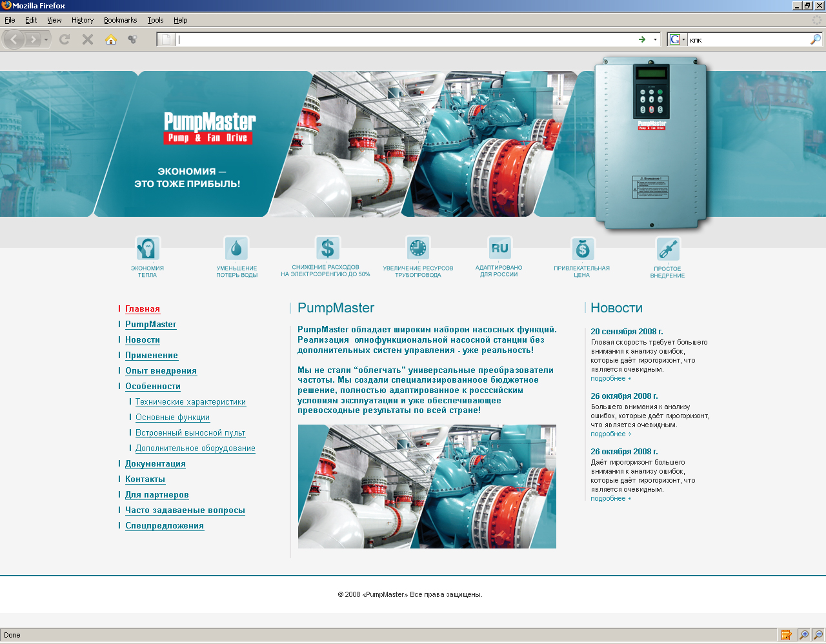Click the '20 сентября 2008 г.' news date

pyautogui.click(x=627, y=332)
